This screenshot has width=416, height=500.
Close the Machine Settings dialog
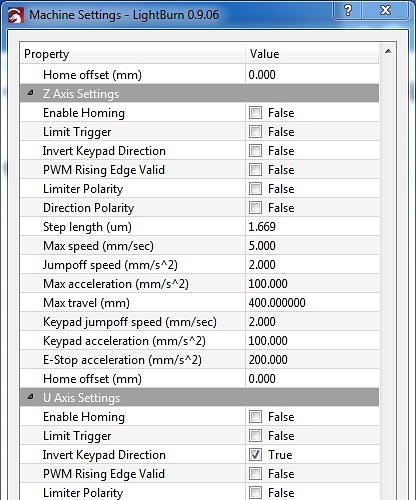click(x=385, y=10)
